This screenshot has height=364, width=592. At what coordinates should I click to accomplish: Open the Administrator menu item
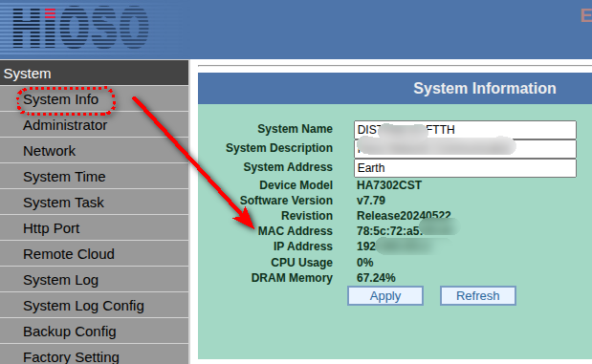point(65,125)
